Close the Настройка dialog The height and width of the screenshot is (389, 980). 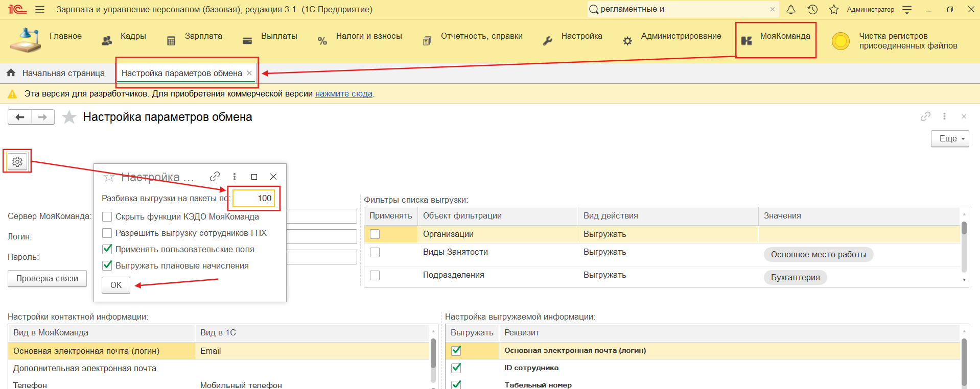tap(273, 177)
